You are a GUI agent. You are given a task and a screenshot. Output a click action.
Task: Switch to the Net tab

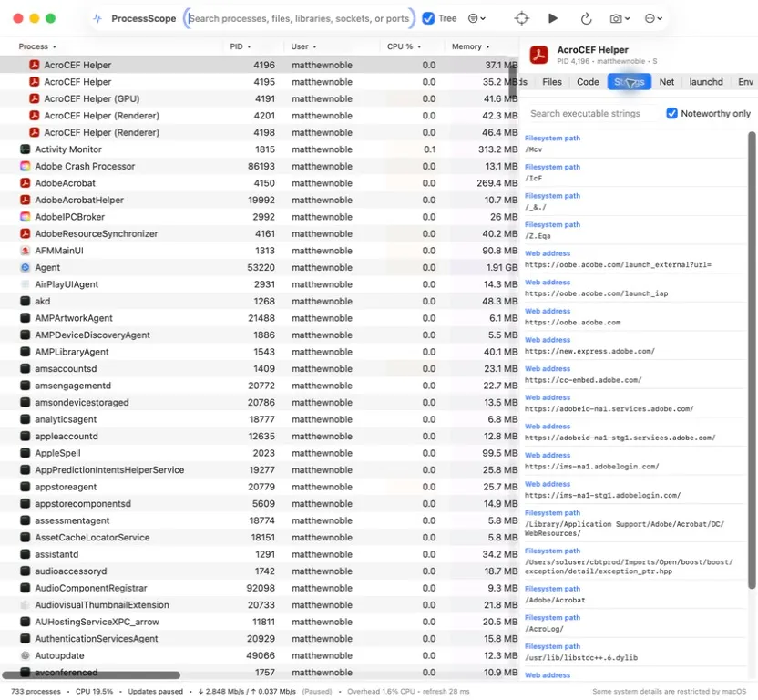(666, 82)
